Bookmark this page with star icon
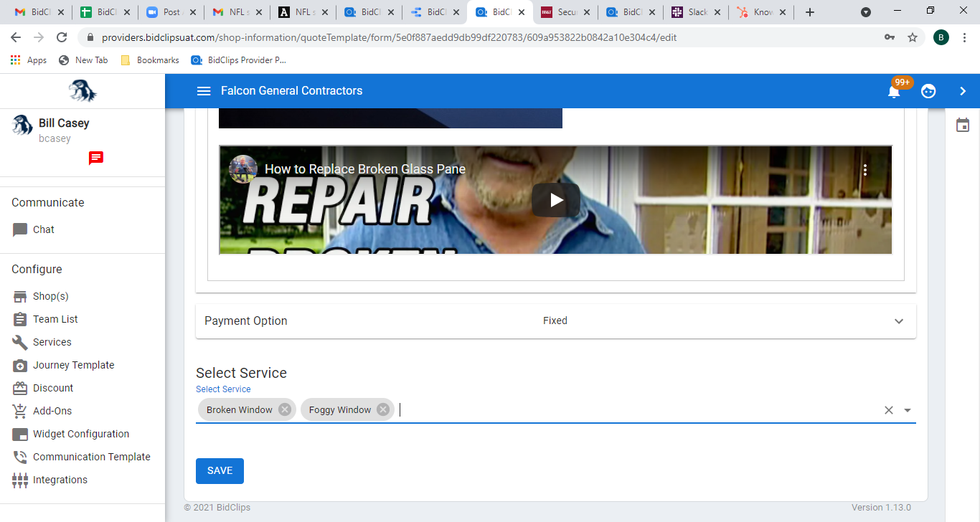Image resolution: width=980 pixels, height=522 pixels. [x=913, y=37]
